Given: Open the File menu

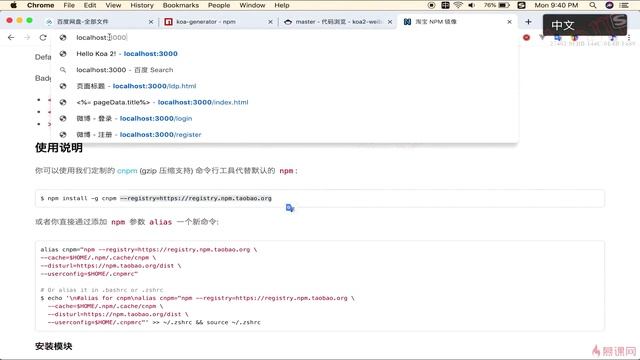Looking at the screenshot, I should [69, 5].
